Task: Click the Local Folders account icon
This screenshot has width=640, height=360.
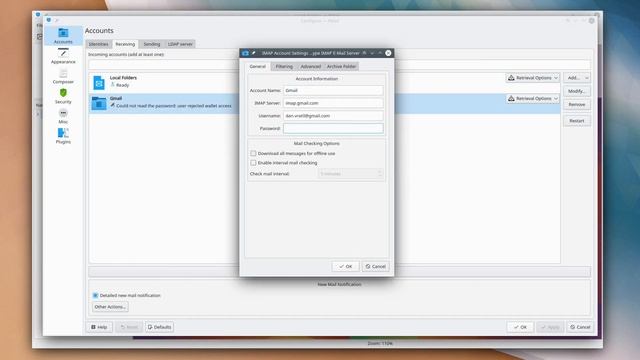Action: [99, 82]
